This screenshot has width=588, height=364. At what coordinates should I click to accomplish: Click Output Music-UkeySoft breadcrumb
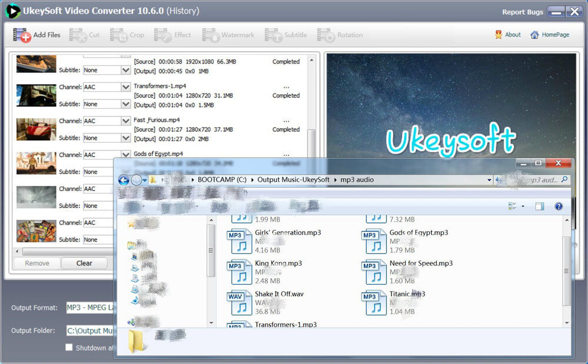pos(293,179)
